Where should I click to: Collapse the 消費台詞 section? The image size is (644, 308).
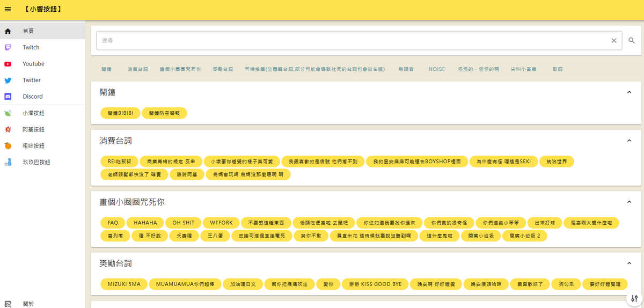(x=629, y=141)
